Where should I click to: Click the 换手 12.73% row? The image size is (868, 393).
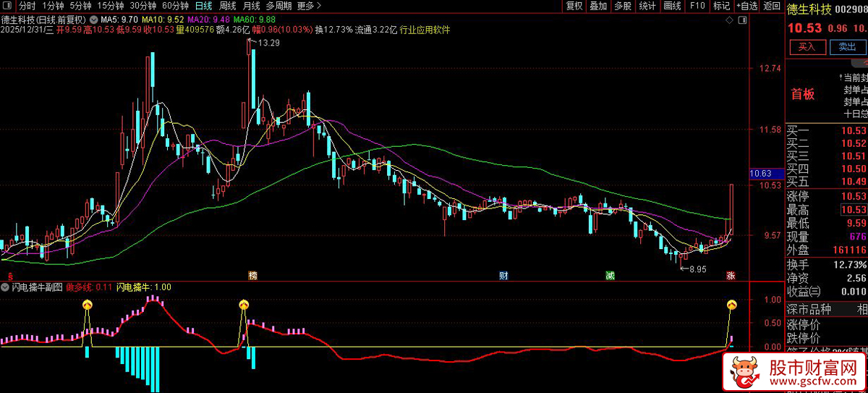point(827,265)
